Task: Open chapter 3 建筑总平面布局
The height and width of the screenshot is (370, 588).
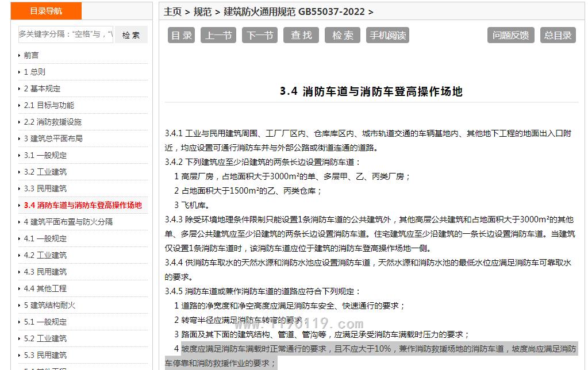Action: pyautogui.click(x=53, y=138)
